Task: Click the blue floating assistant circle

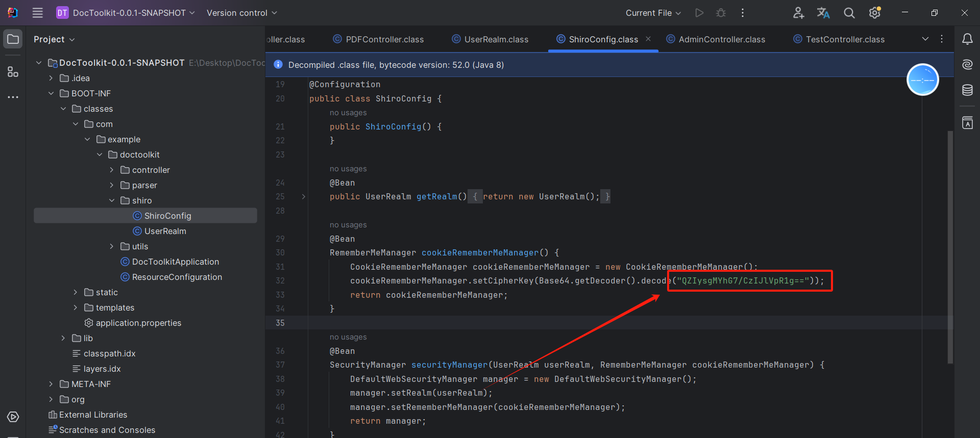Action: (922, 80)
